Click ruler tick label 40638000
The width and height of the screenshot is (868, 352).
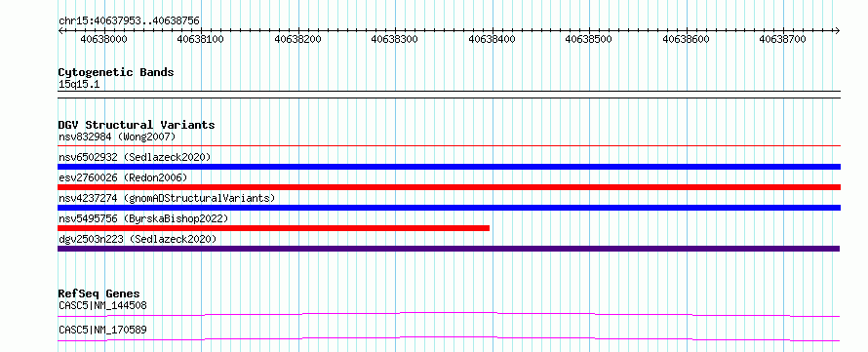point(103,39)
